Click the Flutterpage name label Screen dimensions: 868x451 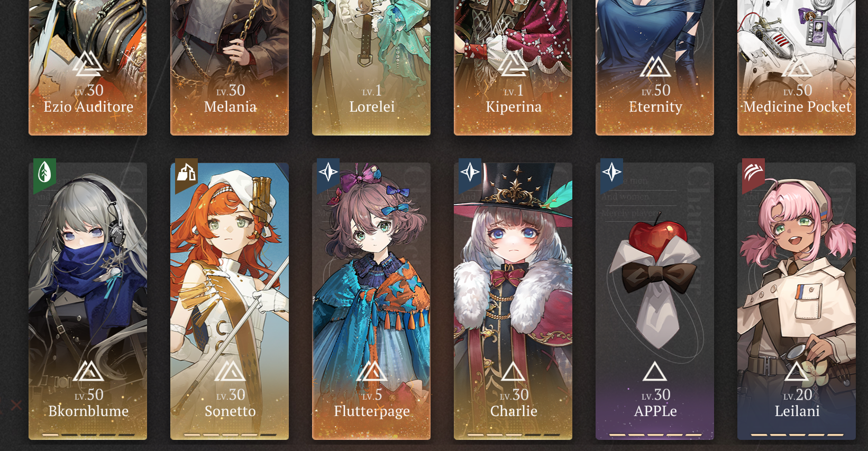click(372, 411)
